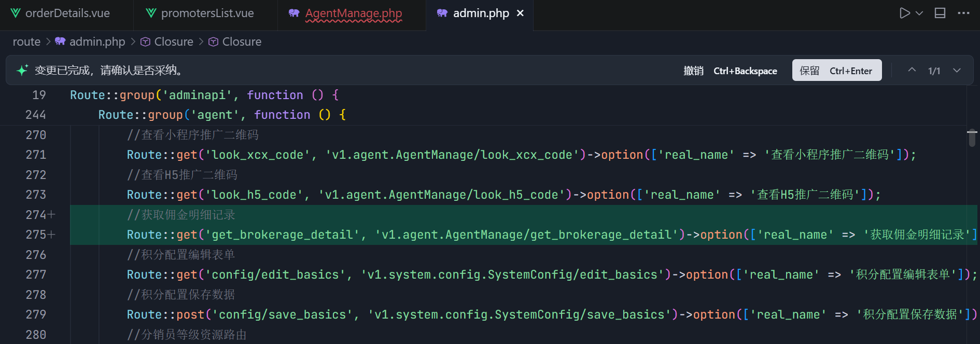Click the last Closure breadcrumb
This screenshot has height=344, width=980.
point(242,42)
